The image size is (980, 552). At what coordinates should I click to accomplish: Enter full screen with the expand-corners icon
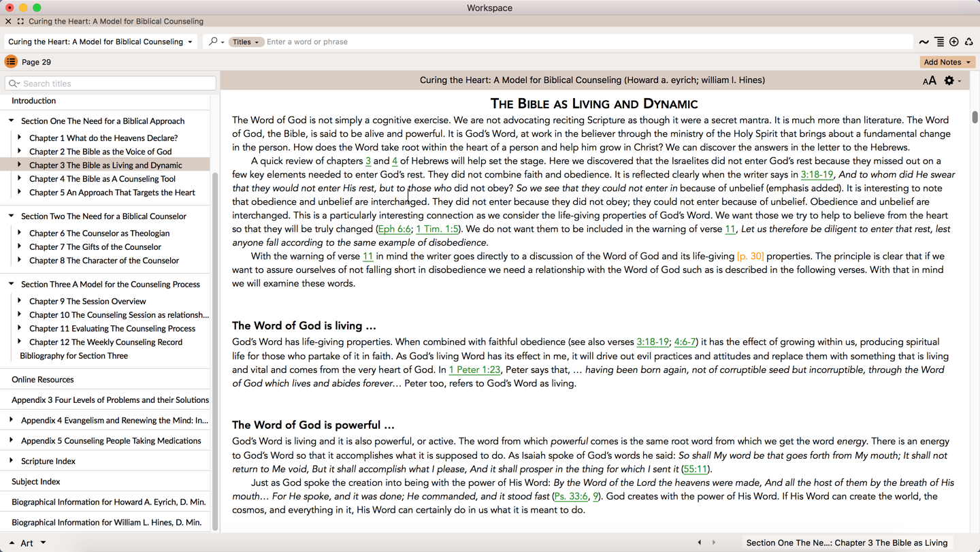20,22
